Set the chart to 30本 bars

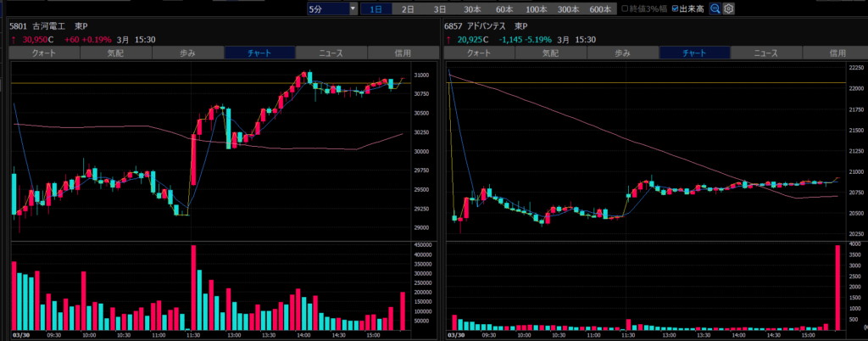pos(472,8)
